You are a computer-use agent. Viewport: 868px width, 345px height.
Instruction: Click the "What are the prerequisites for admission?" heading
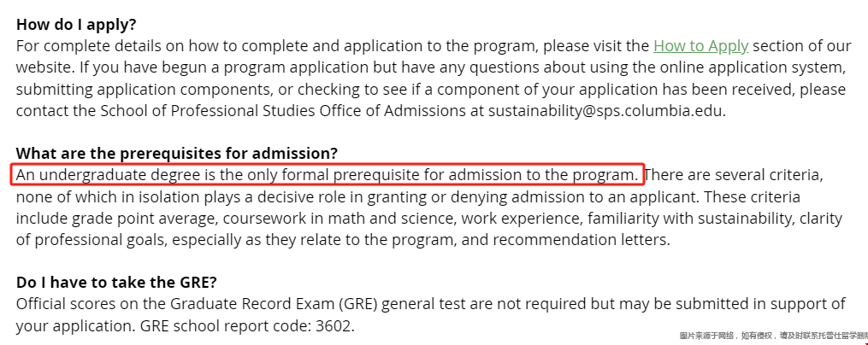coord(176,153)
